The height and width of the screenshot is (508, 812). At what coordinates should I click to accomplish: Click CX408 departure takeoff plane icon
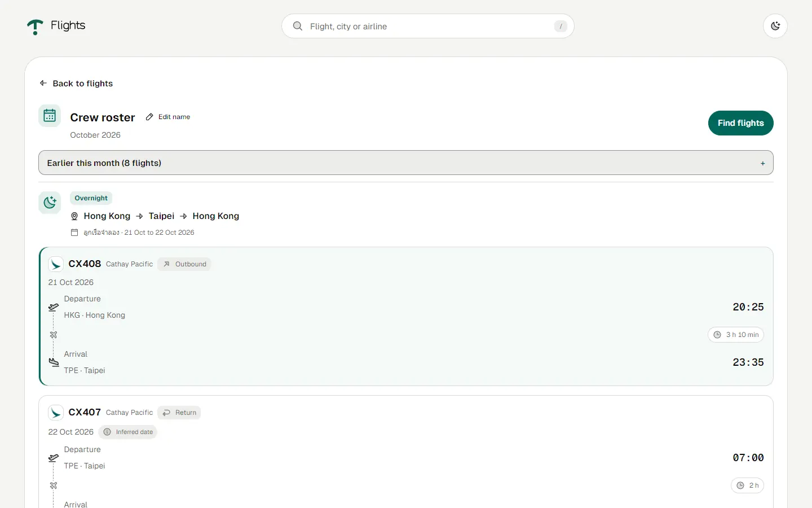[x=54, y=307]
